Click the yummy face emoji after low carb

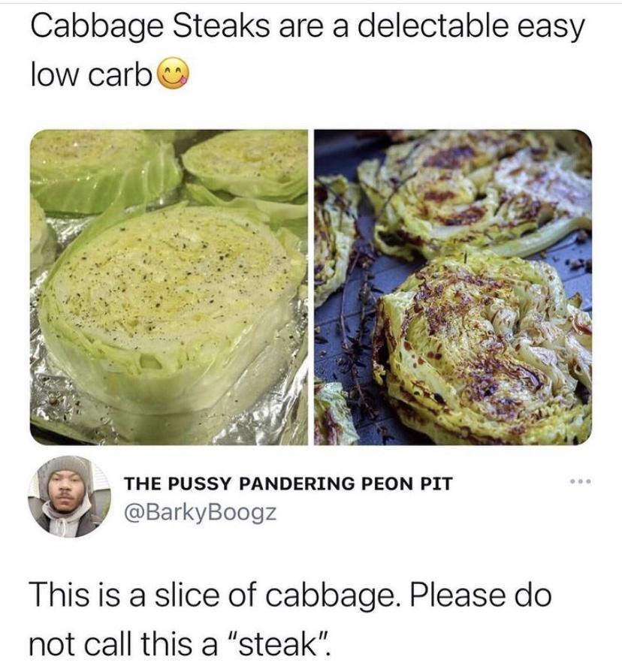click(174, 74)
